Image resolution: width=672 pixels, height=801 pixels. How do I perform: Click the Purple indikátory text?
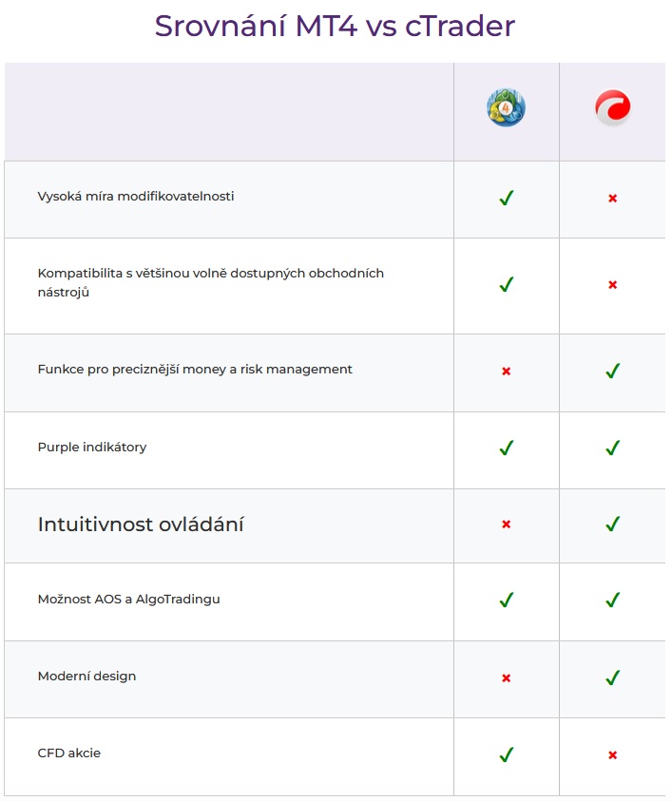point(92,447)
